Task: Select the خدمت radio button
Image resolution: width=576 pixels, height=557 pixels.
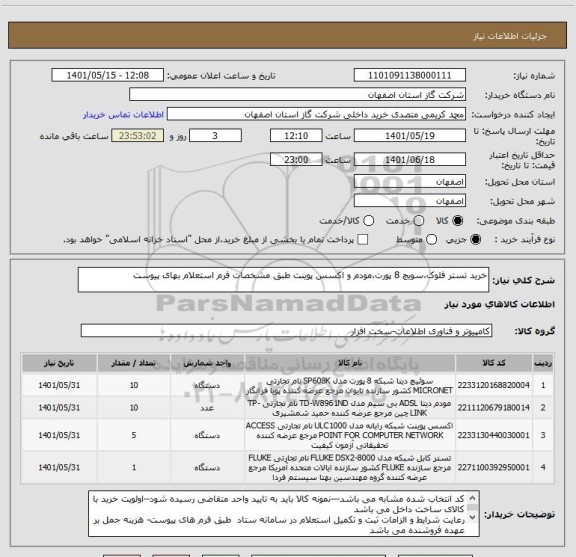Action: (x=419, y=221)
